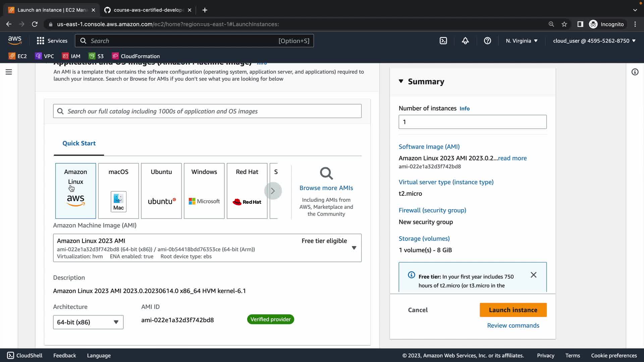Click the Launch instance button
The width and height of the screenshot is (644, 362).
click(513, 310)
